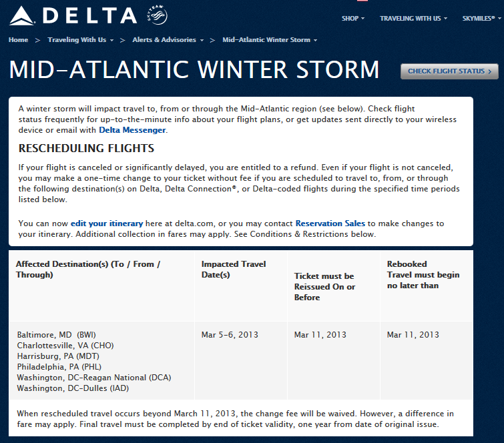
Task: Click the Rescheduling Flights section heading
Action: click(x=86, y=148)
